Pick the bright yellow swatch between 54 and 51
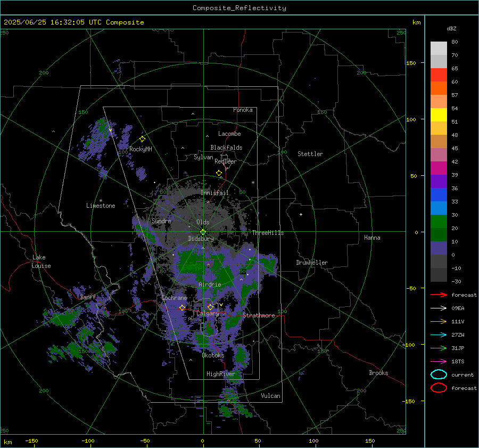Screen dimensions: 479x448 [x=439, y=115]
